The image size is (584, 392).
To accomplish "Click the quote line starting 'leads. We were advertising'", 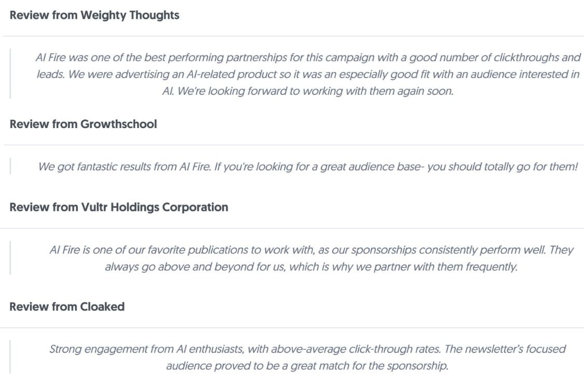I will (308, 74).
